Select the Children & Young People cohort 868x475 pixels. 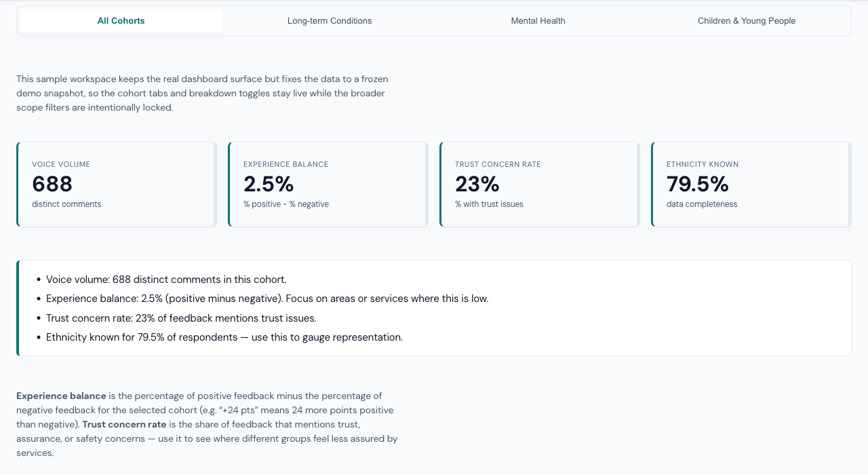coord(747,20)
